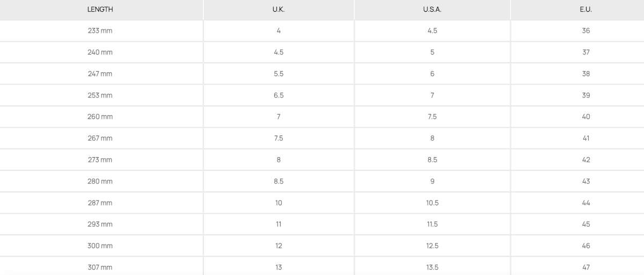Click U.S.A. size 10.5 cell
This screenshot has height=275, width=644.
click(432, 203)
